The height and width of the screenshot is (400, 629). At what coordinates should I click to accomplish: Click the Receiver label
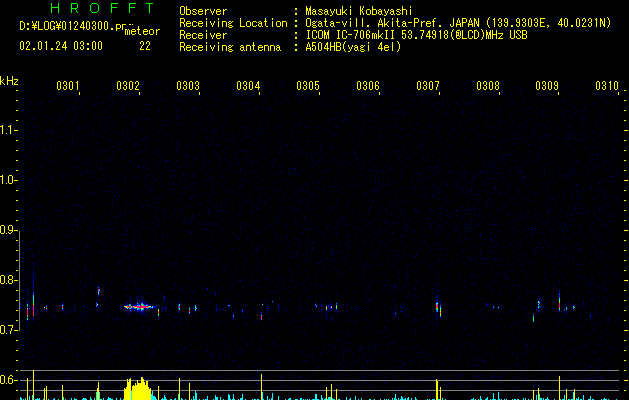(x=203, y=35)
